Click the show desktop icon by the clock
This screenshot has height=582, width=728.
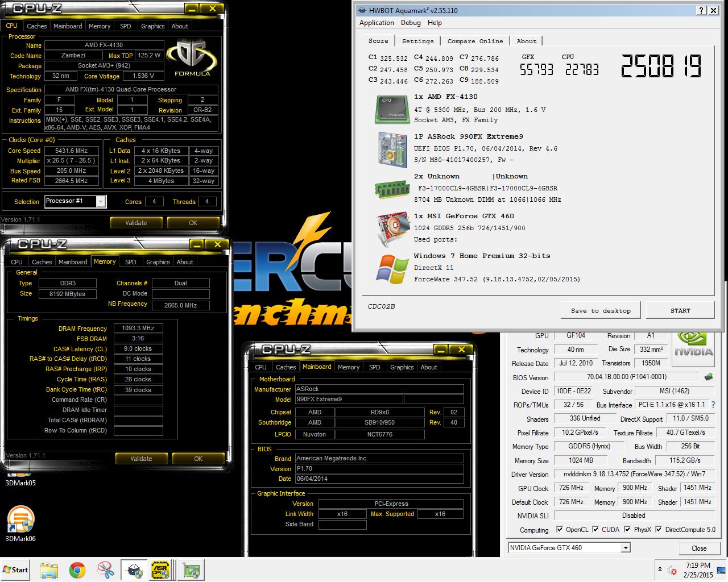point(721,569)
